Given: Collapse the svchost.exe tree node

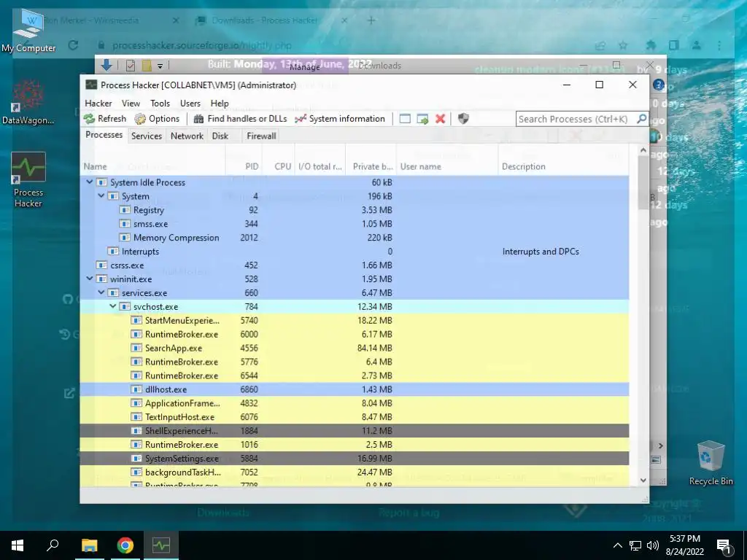Looking at the screenshot, I should [112, 306].
